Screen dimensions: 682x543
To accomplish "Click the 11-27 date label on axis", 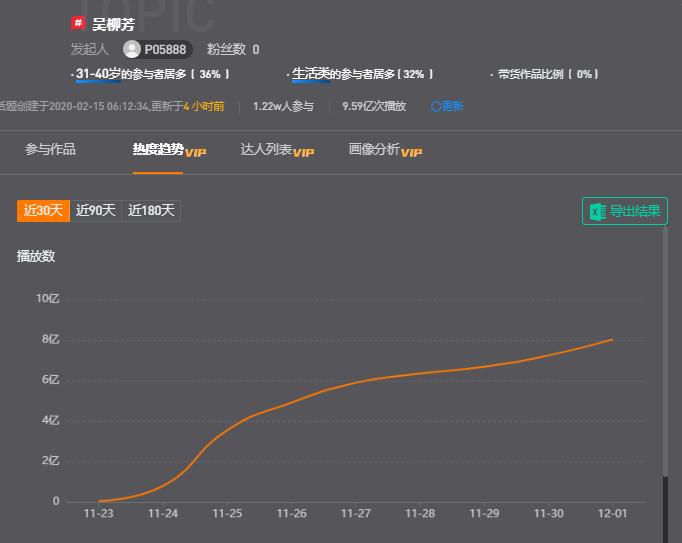I will [356, 513].
